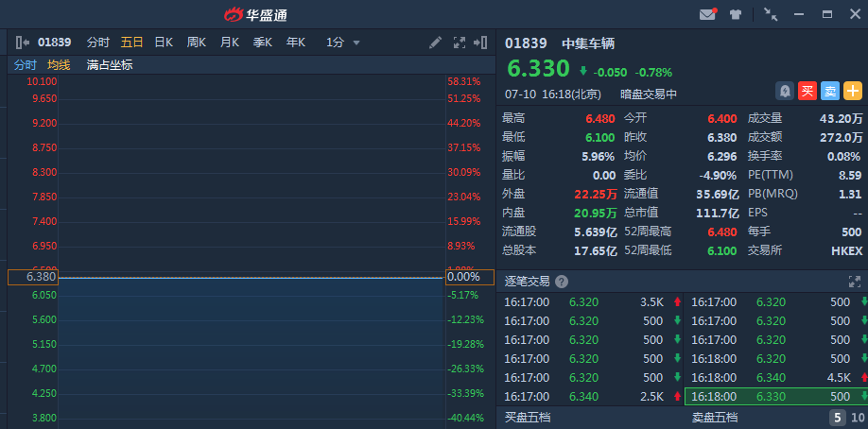
Task: Switch to 分时 chart tab
Action: [x=98, y=43]
